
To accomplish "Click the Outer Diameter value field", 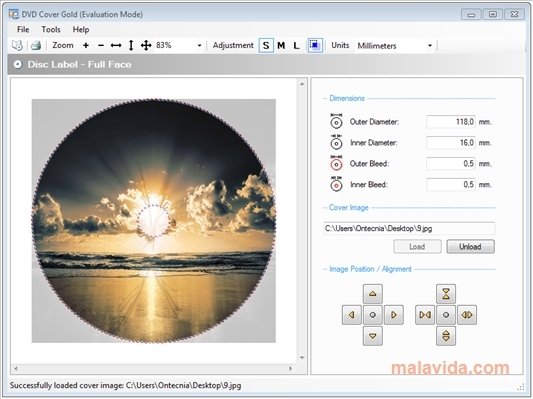I will 451,122.
